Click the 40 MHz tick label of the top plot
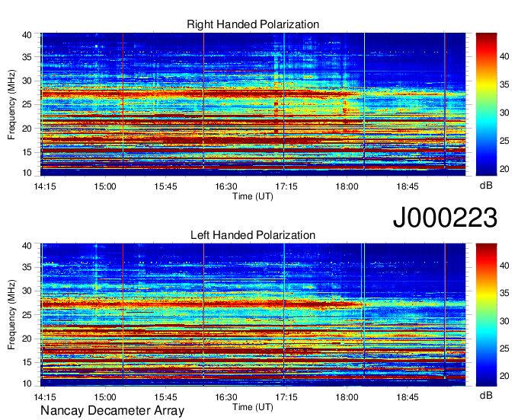518x420 pixels. [x=27, y=35]
